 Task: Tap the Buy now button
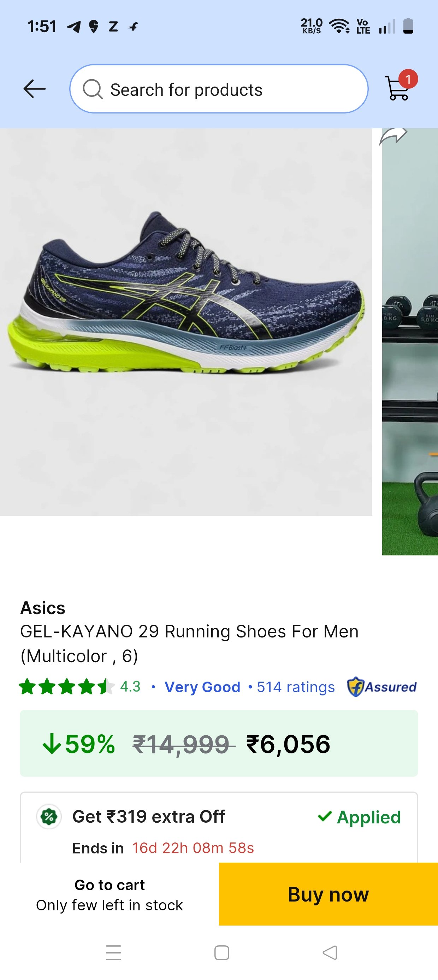pos(328,894)
